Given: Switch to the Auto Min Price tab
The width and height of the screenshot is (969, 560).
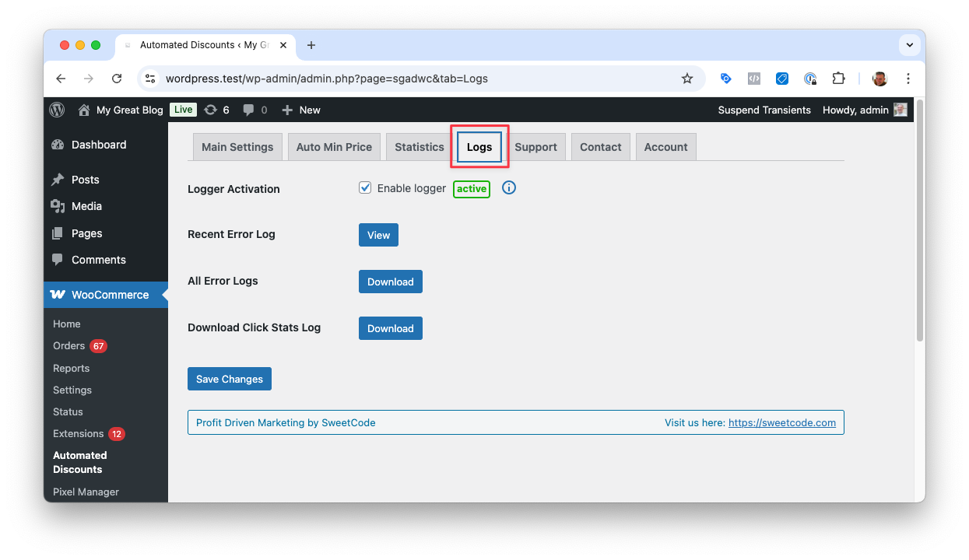Looking at the screenshot, I should coord(334,147).
